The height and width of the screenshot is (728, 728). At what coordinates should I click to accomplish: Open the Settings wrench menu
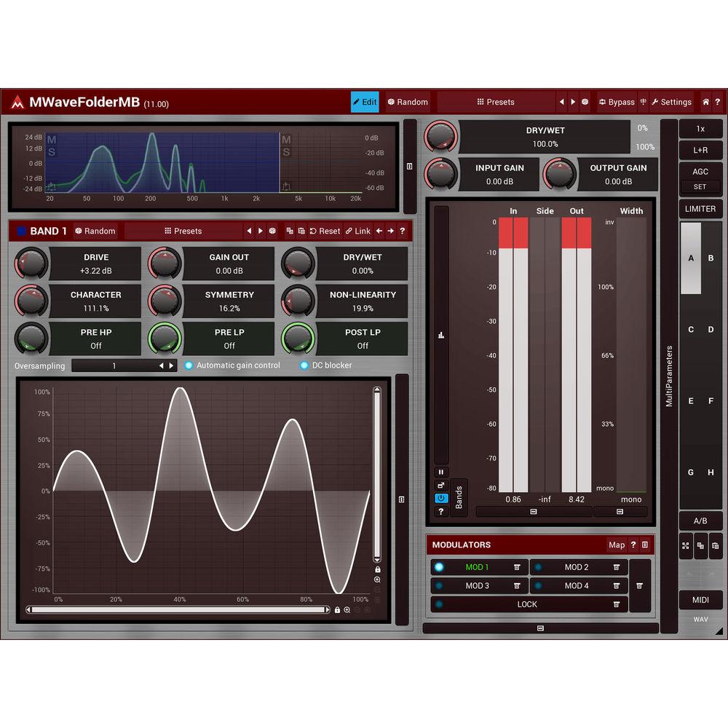[x=671, y=102]
